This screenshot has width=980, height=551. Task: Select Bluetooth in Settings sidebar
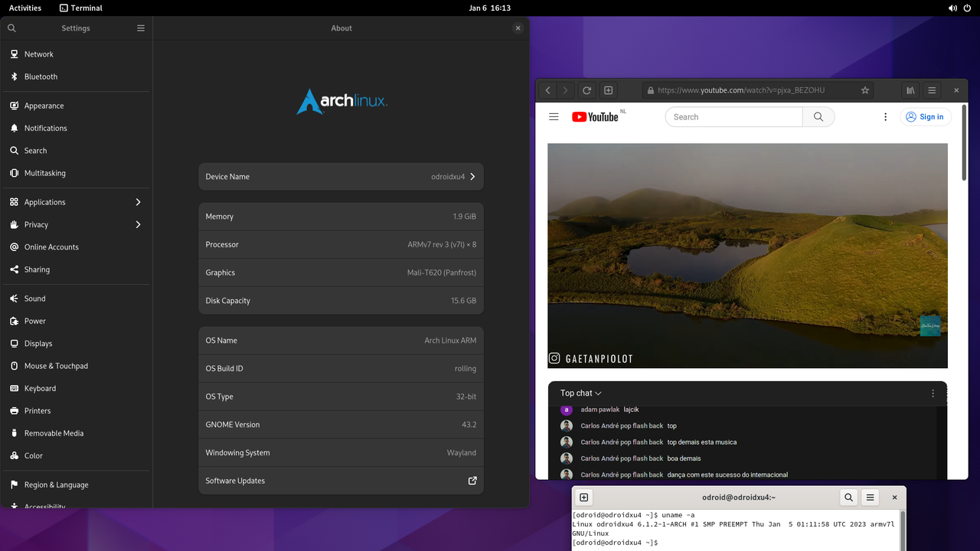76,77
